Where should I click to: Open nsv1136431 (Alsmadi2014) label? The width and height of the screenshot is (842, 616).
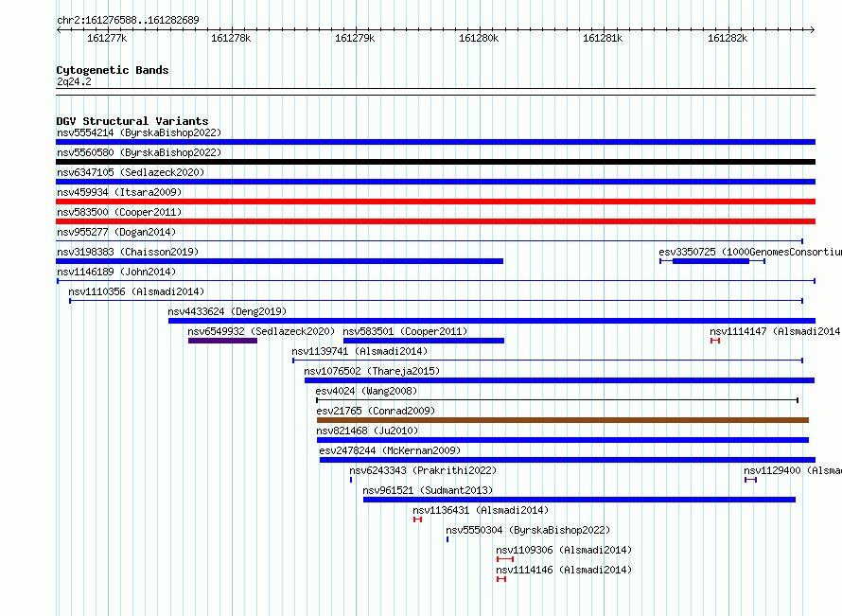pos(481,510)
